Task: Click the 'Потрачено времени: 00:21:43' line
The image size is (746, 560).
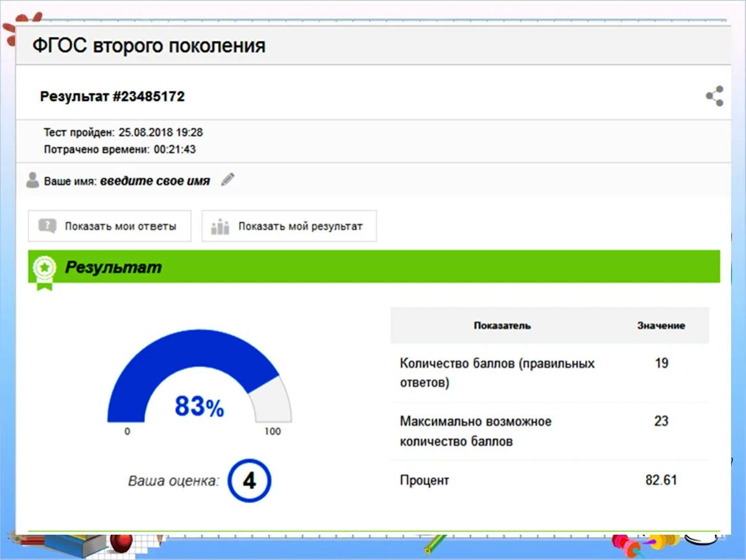Action: 120,149
